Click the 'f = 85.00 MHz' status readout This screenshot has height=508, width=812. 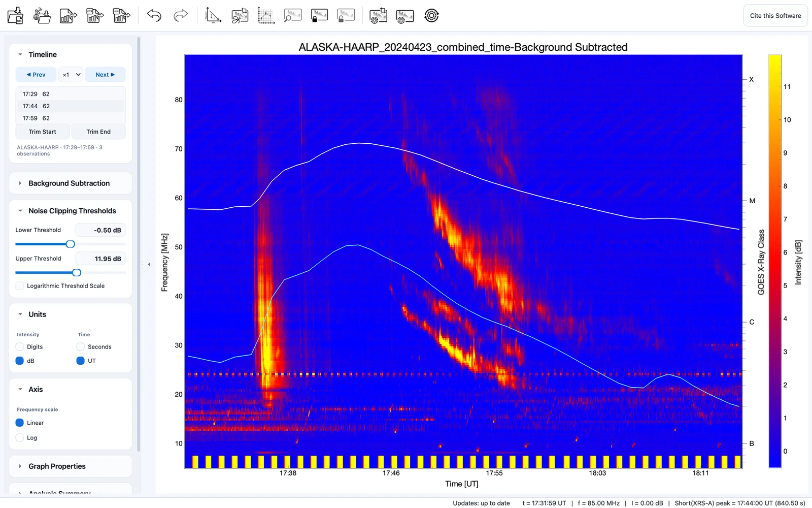tap(598, 503)
